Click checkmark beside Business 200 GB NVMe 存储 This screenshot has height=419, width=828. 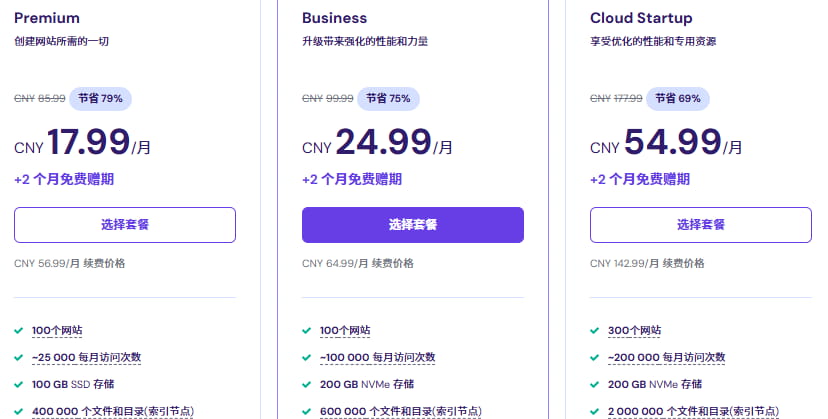[307, 384]
